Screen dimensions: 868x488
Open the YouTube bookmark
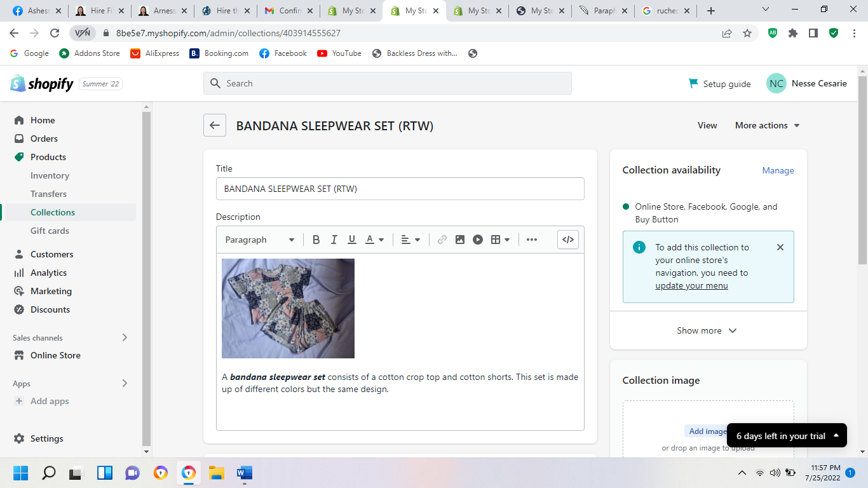click(339, 53)
